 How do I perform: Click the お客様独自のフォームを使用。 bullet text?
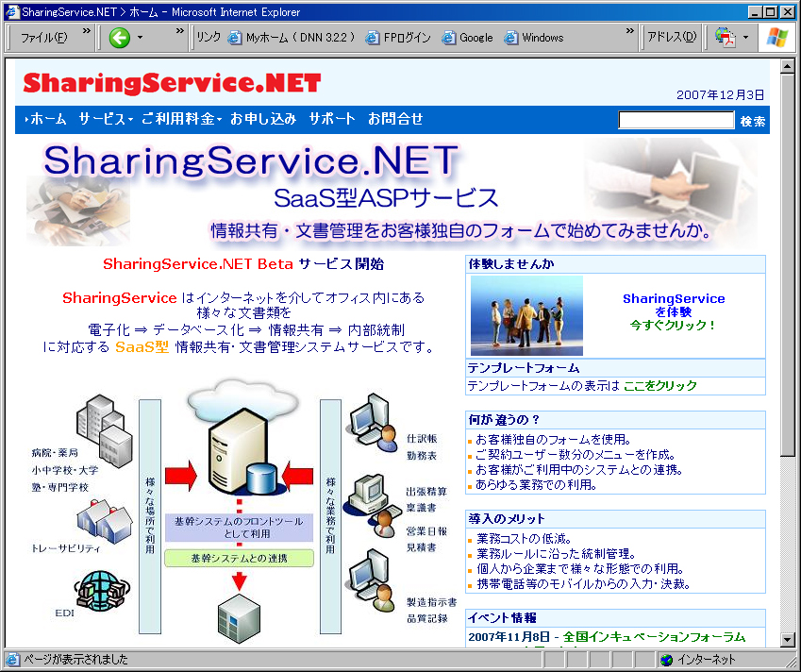pyautogui.click(x=554, y=440)
